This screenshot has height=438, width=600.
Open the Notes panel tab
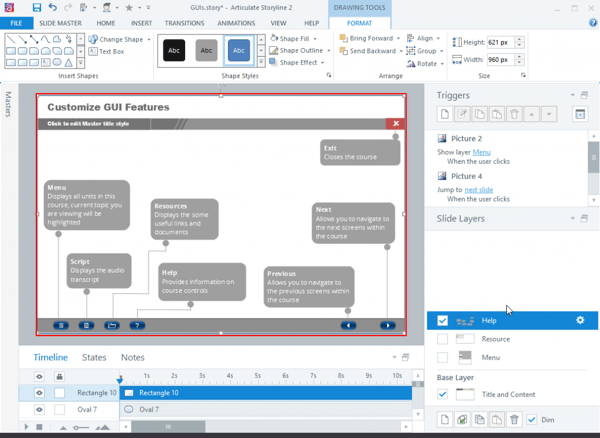[133, 357]
